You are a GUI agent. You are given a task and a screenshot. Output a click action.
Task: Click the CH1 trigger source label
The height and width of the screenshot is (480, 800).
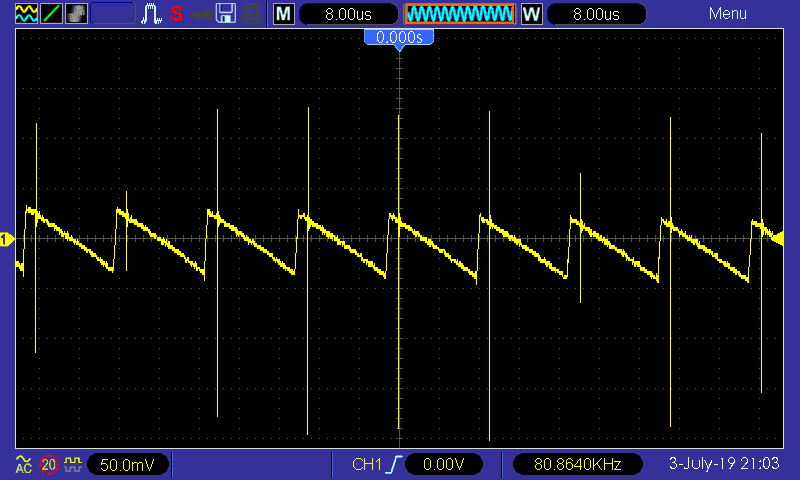point(367,464)
